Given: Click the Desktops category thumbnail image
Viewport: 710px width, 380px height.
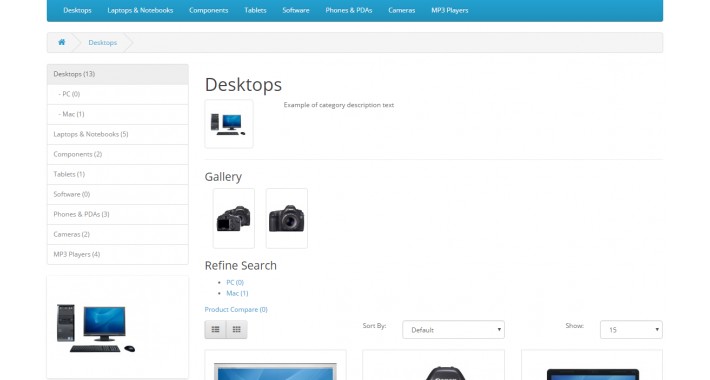Looking at the screenshot, I should click(x=229, y=124).
